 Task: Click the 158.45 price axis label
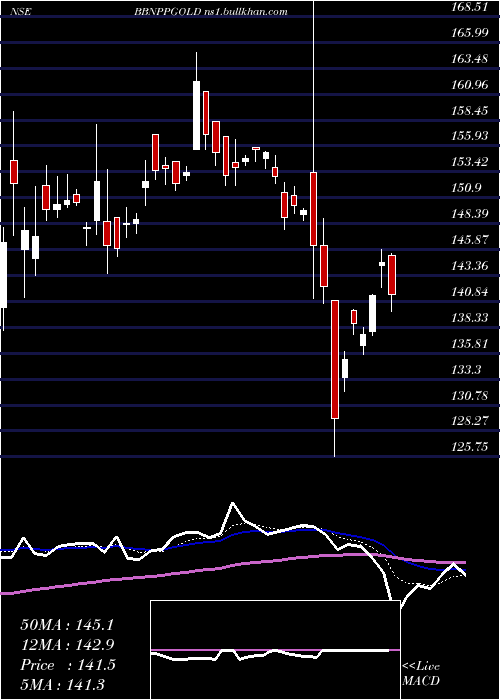469,110
